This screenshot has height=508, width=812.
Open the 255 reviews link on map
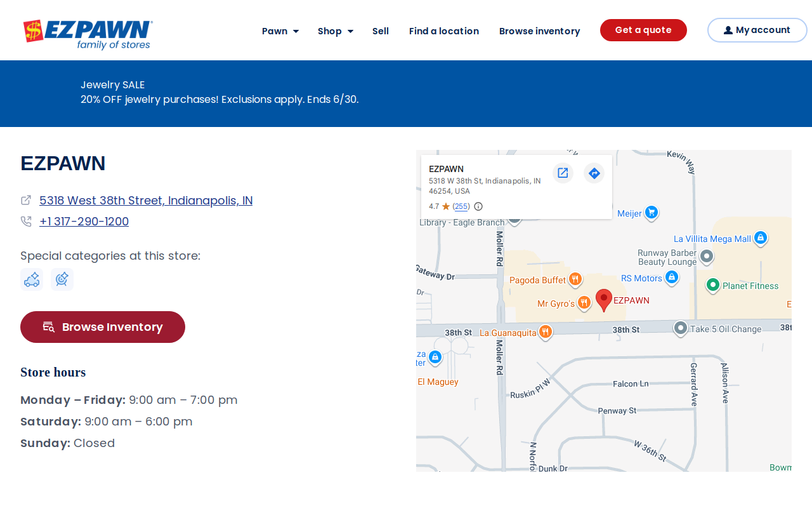click(x=461, y=206)
